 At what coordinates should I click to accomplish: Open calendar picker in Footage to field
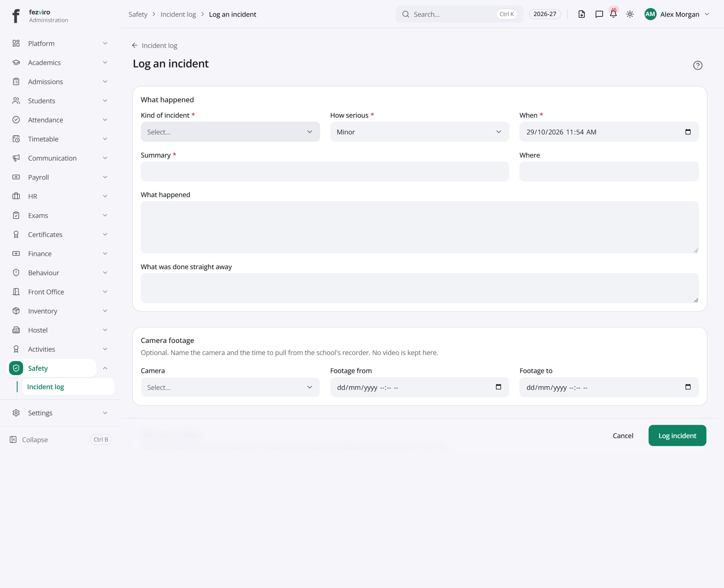688,387
